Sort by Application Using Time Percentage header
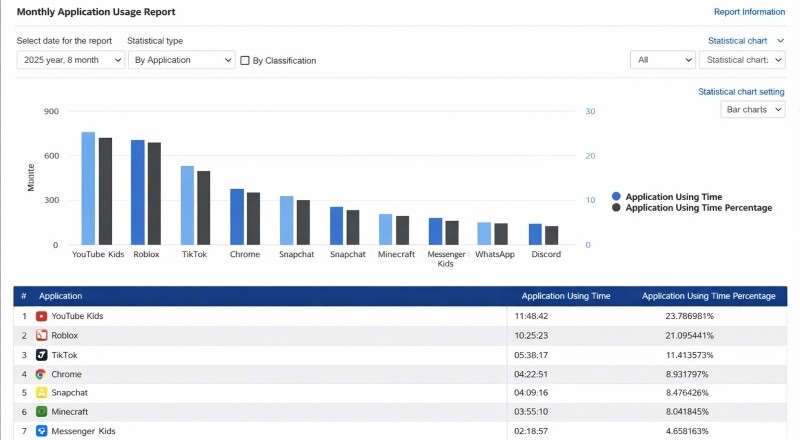This screenshot has width=800, height=440. coord(708,297)
